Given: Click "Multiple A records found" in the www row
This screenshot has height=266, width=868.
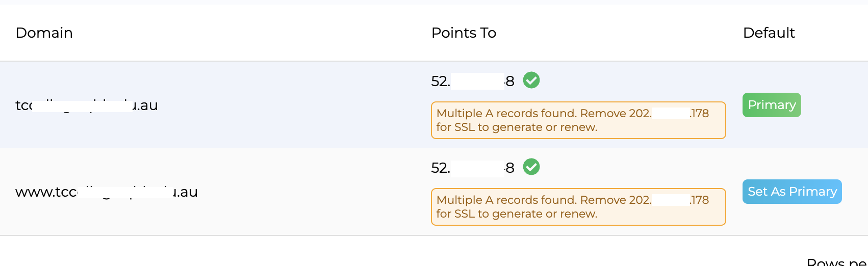Looking at the screenshot, I should 506,200.
